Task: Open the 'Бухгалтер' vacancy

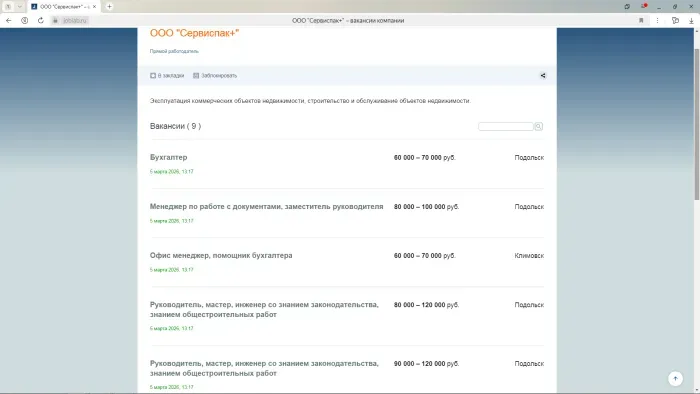Action: click(x=168, y=158)
